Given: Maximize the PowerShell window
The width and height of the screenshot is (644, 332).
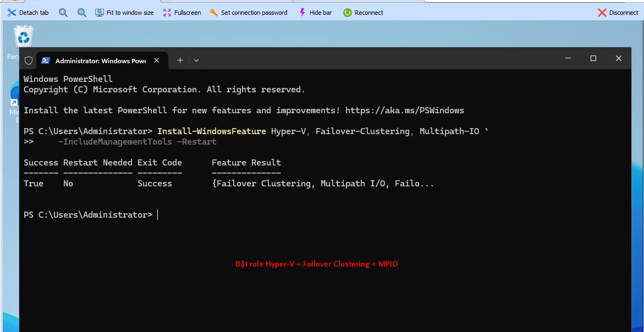Looking at the screenshot, I should (x=593, y=58).
